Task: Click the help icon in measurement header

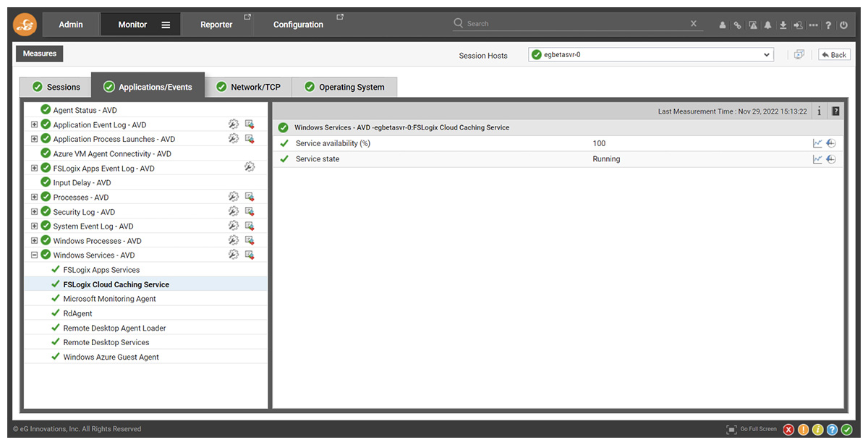Action: pos(835,111)
